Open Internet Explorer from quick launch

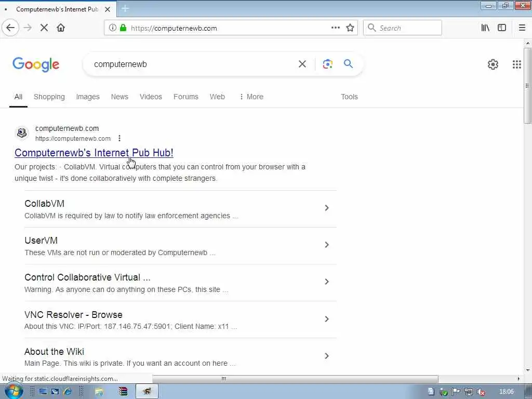point(68,392)
